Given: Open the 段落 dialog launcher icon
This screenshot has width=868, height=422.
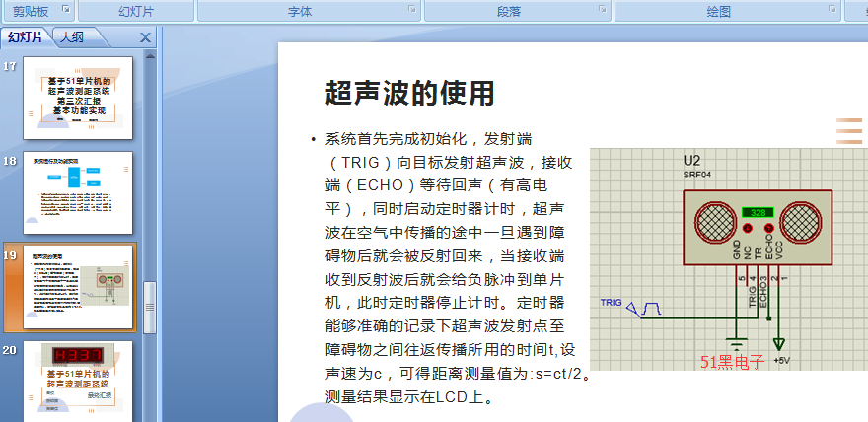Looking at the screenshot, I should pyautogui.click(x=602, y=9).
